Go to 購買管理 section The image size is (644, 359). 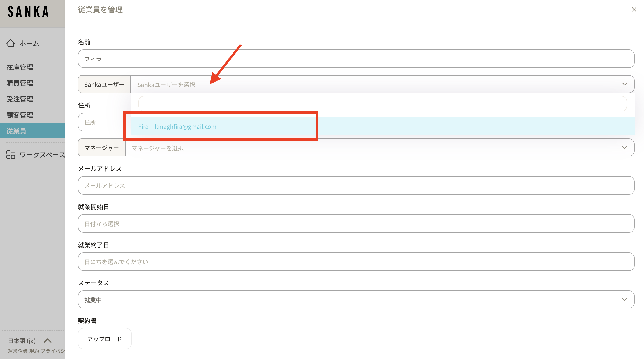[x=20, y=83]
